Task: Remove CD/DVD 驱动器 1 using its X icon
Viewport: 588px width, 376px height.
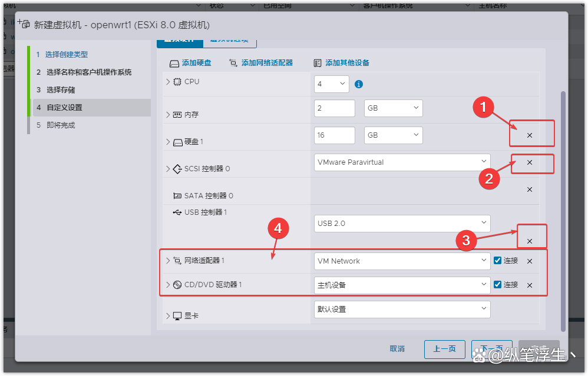Action: [529, 284]
